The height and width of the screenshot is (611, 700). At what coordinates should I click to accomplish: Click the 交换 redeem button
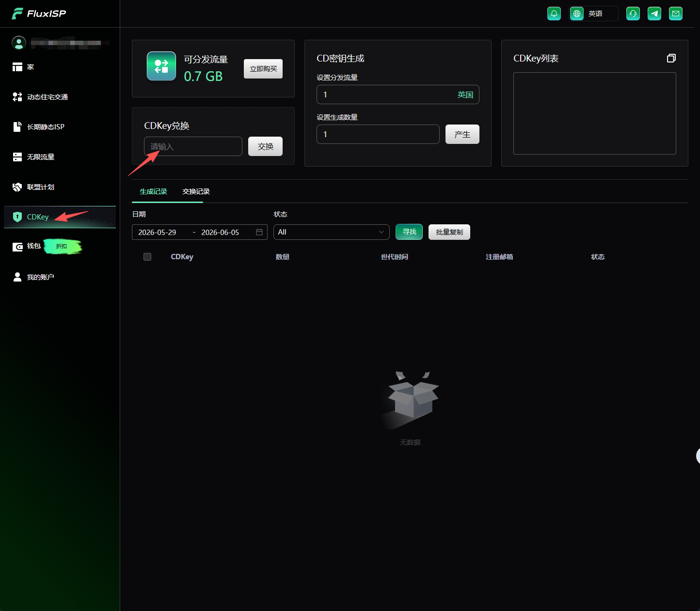click(265, 146)
